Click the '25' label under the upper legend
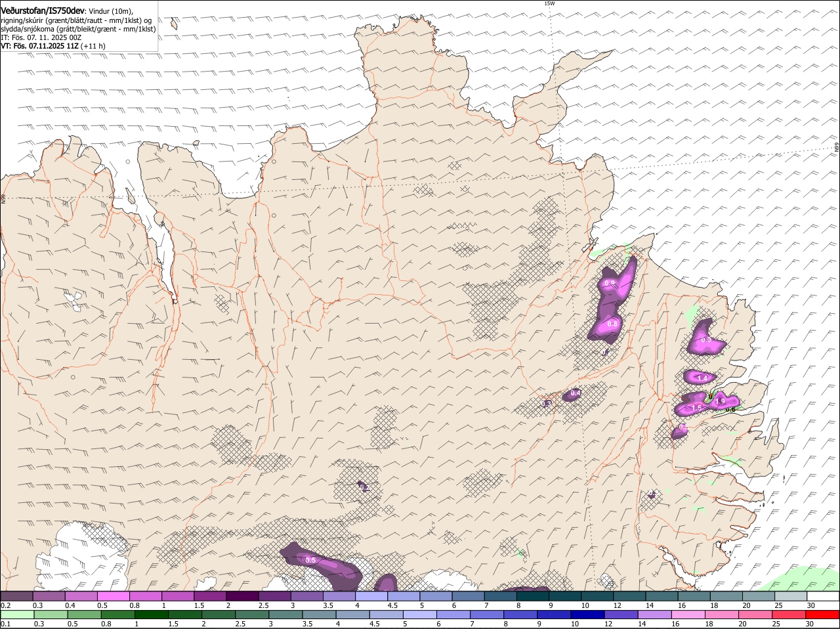840x629 pixels. point(779,605)
